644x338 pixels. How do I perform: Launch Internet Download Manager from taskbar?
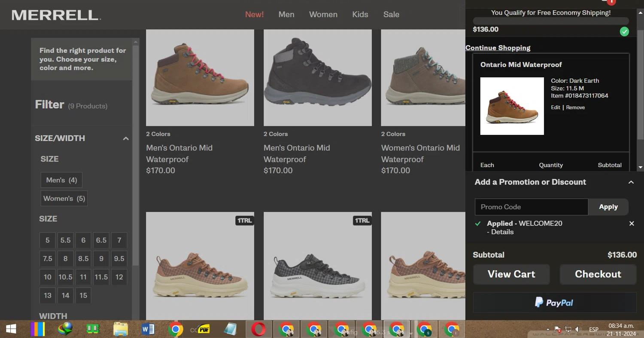tap(65, 329)
